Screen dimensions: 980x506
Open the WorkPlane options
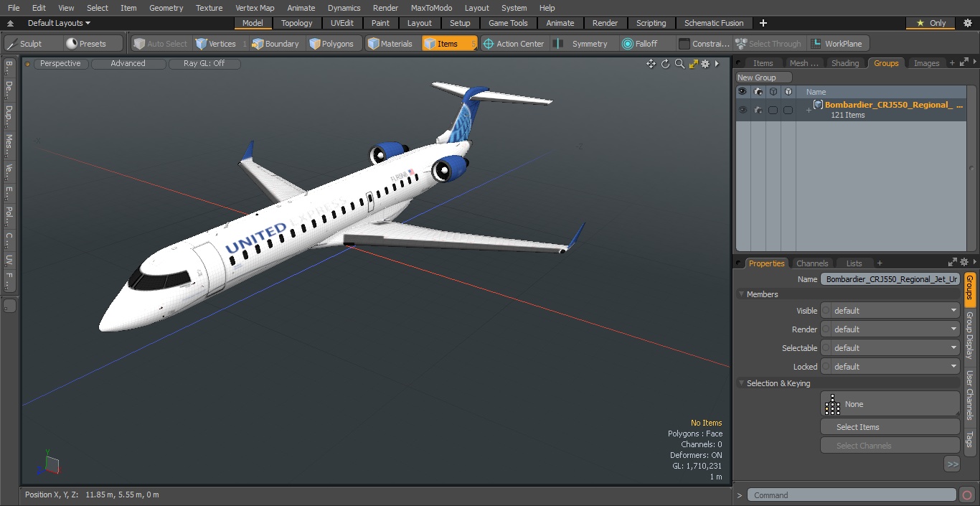pyautogui.click(x=837, y=44)
